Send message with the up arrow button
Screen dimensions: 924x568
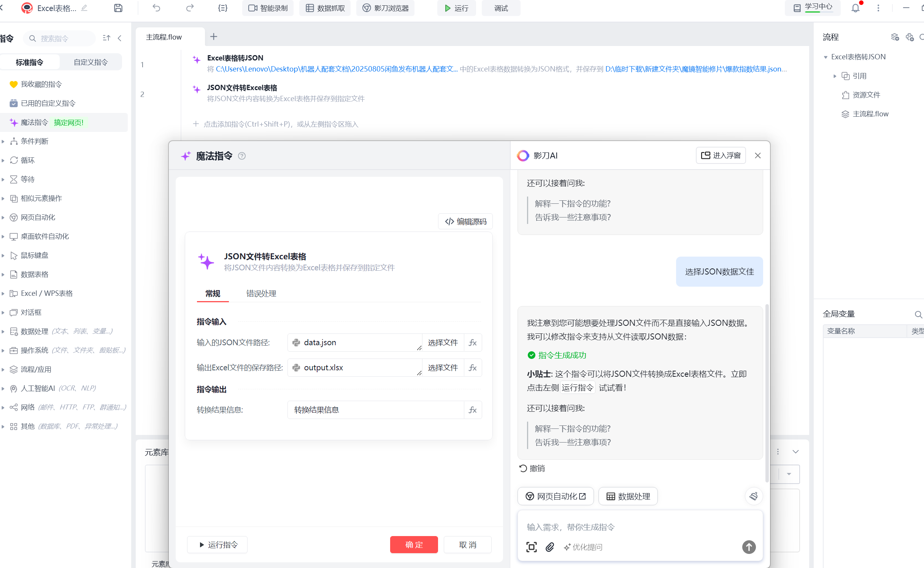pos(749,547)
